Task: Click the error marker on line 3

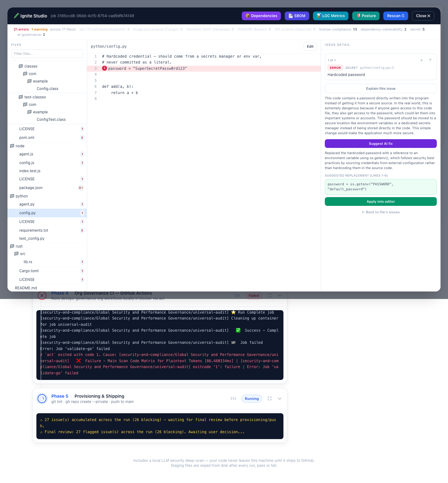Action: pos(105,68)
